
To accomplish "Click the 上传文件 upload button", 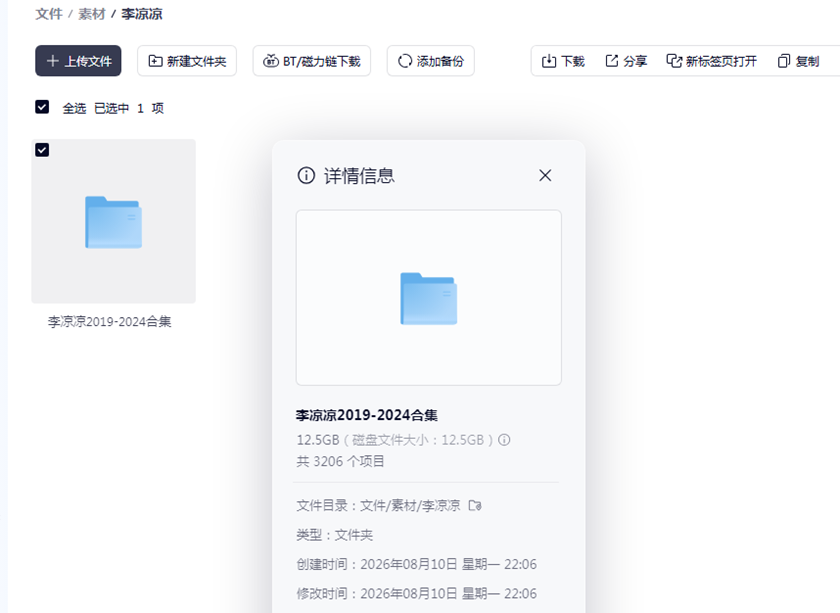I will click(78, 61).
